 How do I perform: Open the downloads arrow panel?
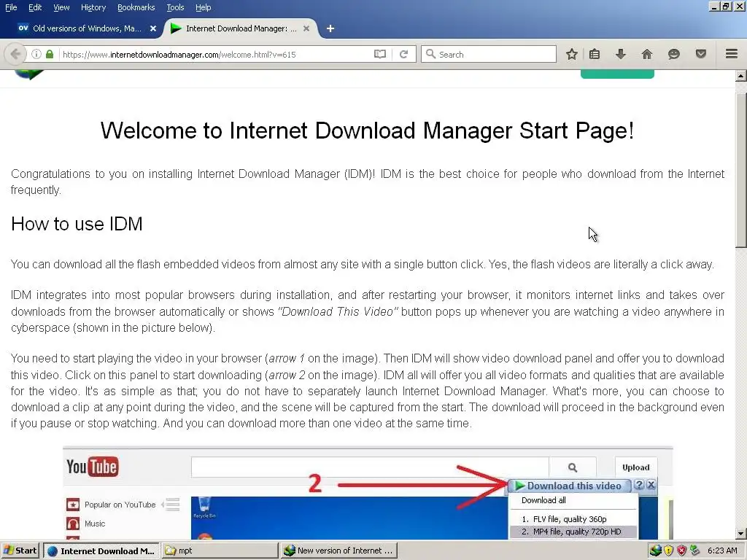pos(620,54)
